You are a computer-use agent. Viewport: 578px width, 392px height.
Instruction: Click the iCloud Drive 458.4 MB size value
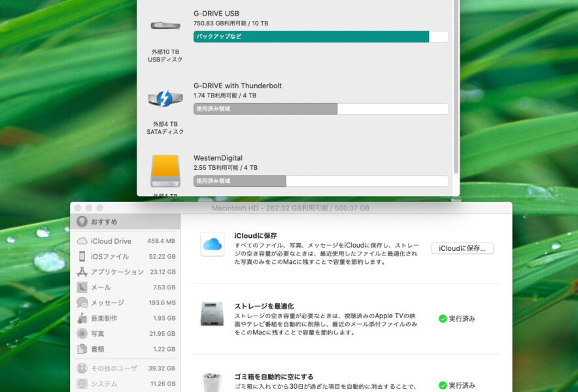tap(161, 241)
